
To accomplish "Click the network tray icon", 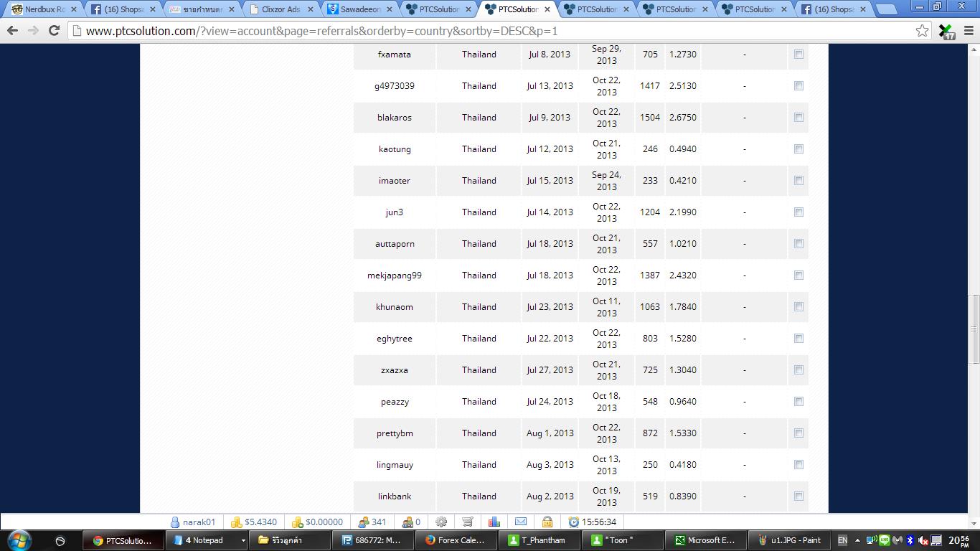I will tap(870, 540).
